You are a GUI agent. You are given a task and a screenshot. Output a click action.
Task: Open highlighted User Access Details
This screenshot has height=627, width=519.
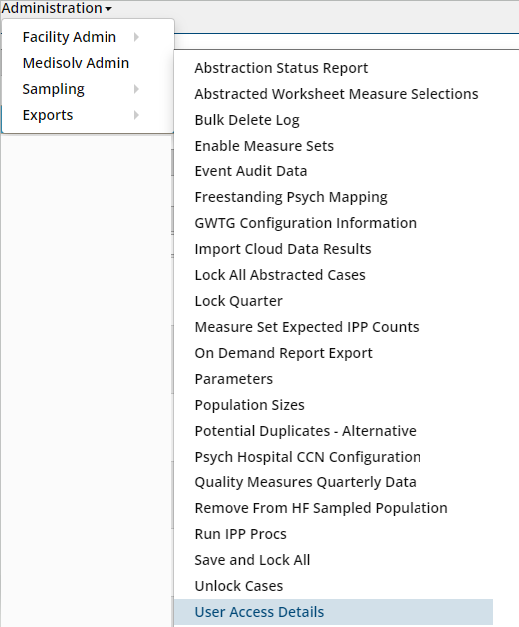(333, 612)
